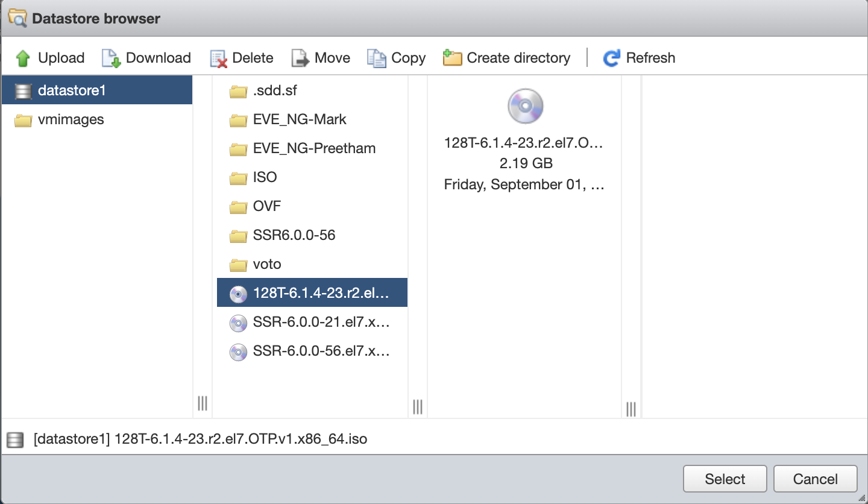This screenshot has width=868, height=504.
Task: Click the blue Refresh icon
Action: [612, 58]
